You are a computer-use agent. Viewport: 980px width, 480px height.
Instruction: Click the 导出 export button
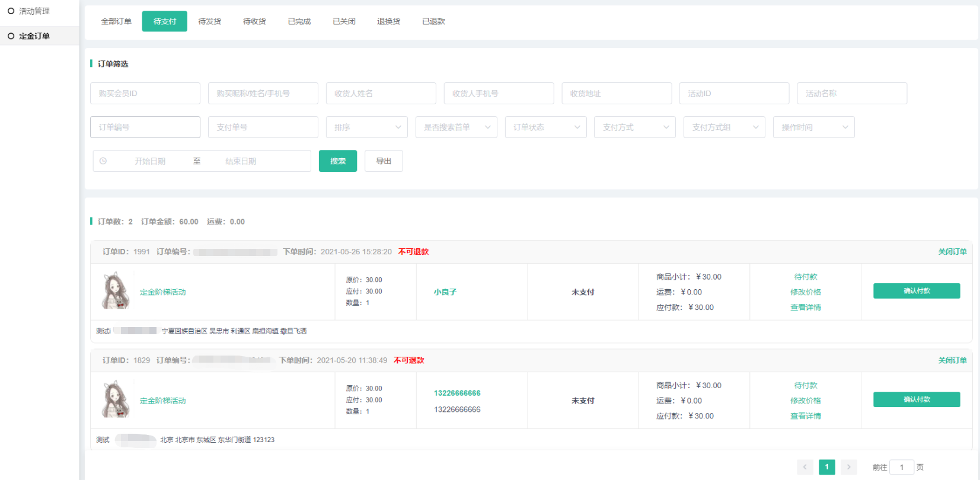384,161
